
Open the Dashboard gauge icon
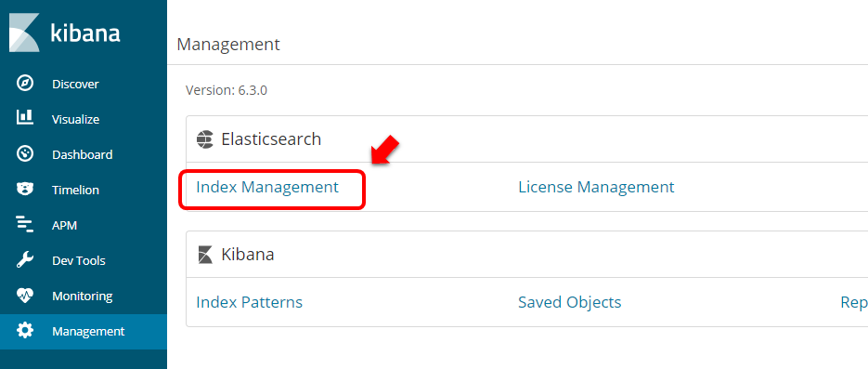click(x=25, y=154)
